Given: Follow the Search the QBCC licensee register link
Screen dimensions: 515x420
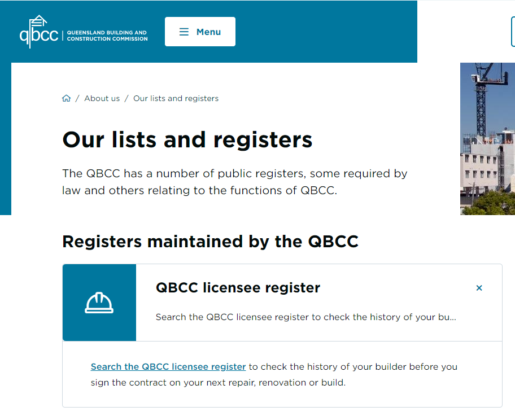Looking at the screenshot, I should [x=168, y=366].
